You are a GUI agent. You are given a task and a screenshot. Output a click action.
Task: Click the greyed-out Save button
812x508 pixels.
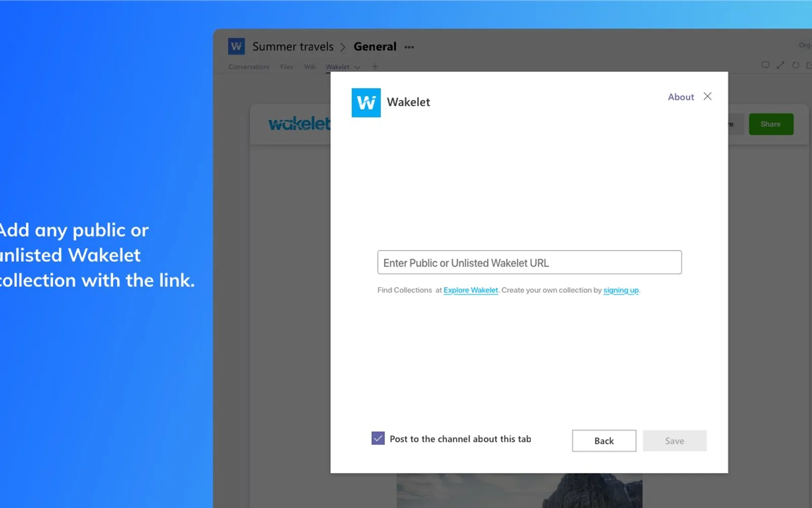674,440
